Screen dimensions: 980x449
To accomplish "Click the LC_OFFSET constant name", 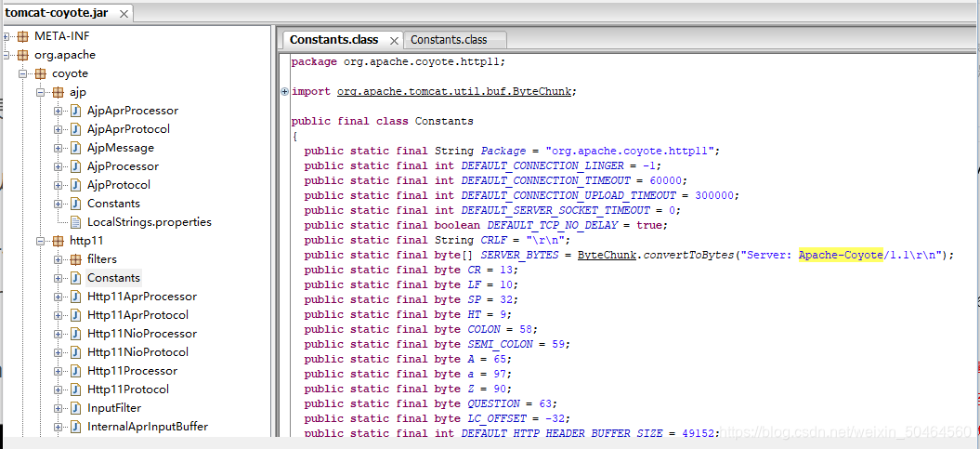I will tap(497, 418).
